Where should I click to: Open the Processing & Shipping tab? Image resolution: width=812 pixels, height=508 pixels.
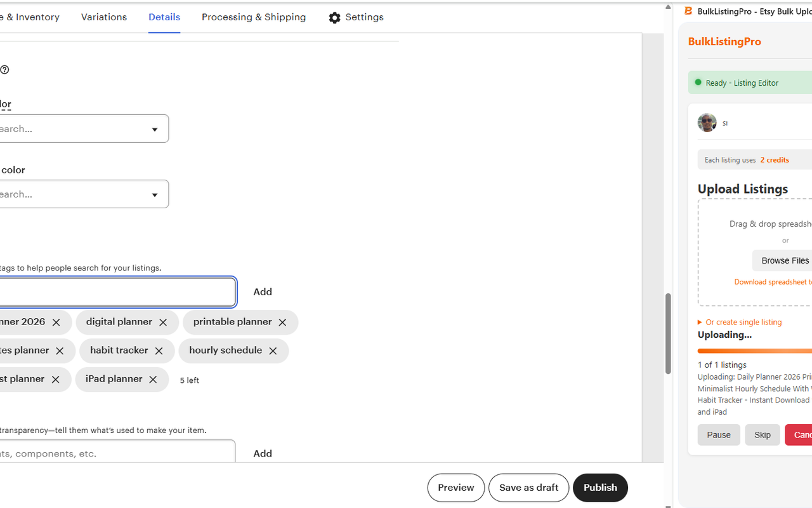point(254,17)
